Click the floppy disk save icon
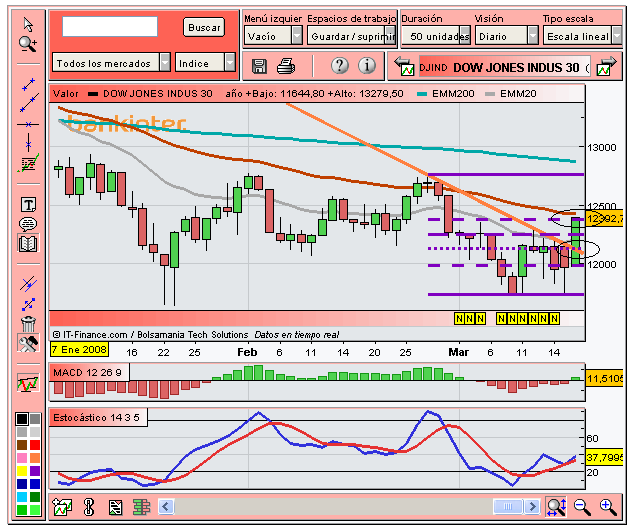Screen dimensions: 632x531 tap(259, 66)
